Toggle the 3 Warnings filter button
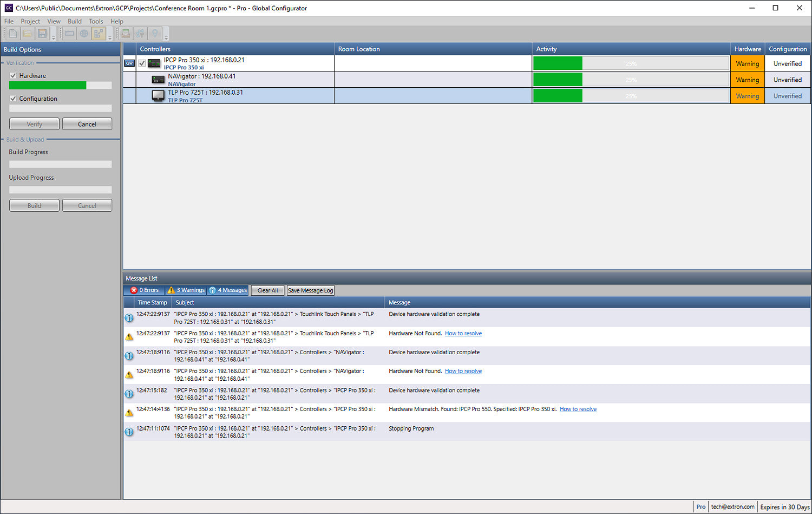812x514 pixels. [x=186, y=290]
